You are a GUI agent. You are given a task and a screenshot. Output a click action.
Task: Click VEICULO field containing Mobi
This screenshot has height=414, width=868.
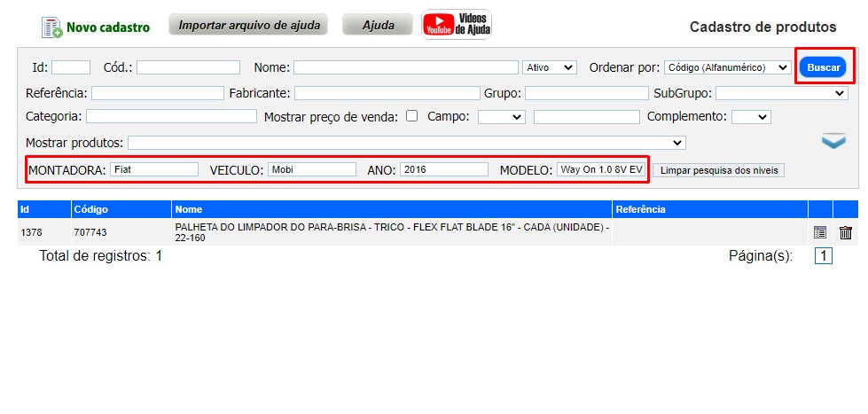(x=312, y=169)
